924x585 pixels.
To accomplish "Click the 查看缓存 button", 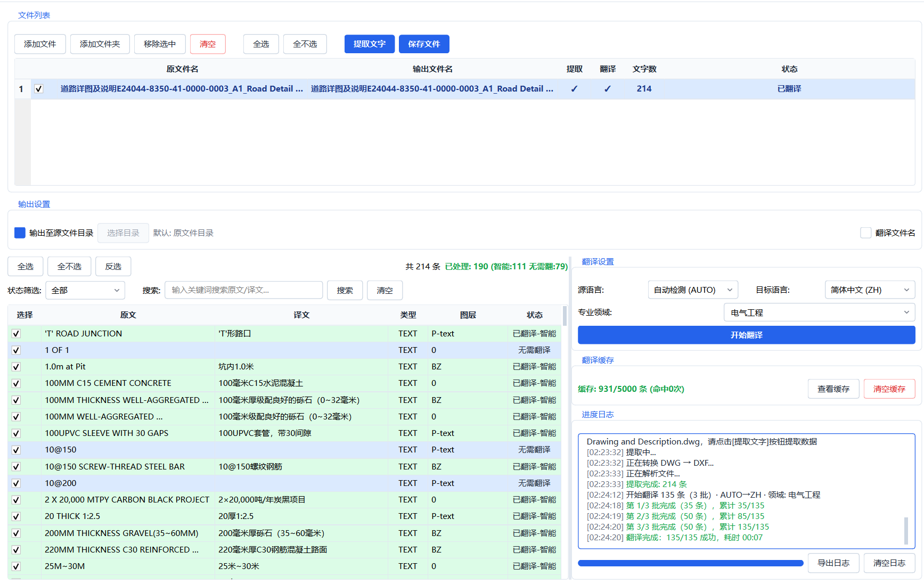I will coord(833,389).
